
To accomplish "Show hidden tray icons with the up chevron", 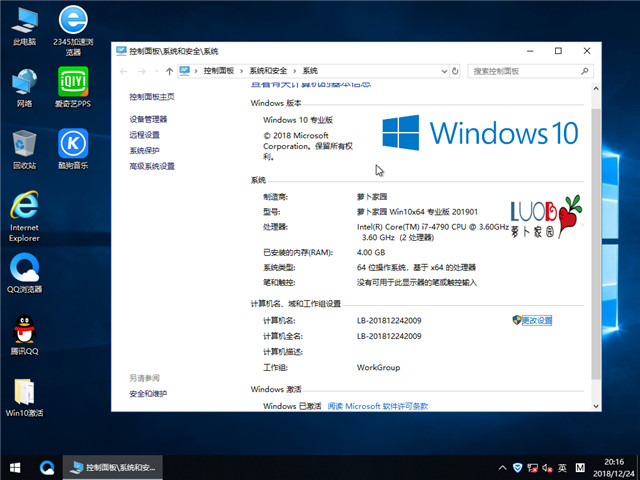I will pos(503,468).
